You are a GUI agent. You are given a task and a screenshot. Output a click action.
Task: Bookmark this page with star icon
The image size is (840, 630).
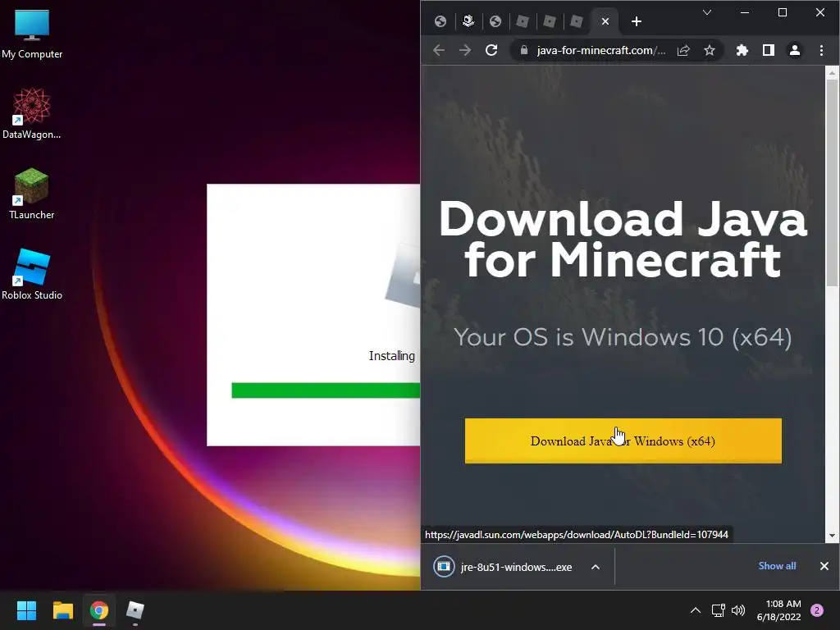pyautogui.click(x=710, y=50)
